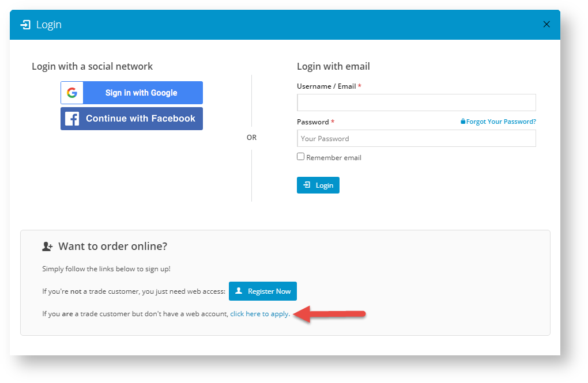588x383 pixels.
Task: Focus the Username / Email field
Action: tap(416, 103)
